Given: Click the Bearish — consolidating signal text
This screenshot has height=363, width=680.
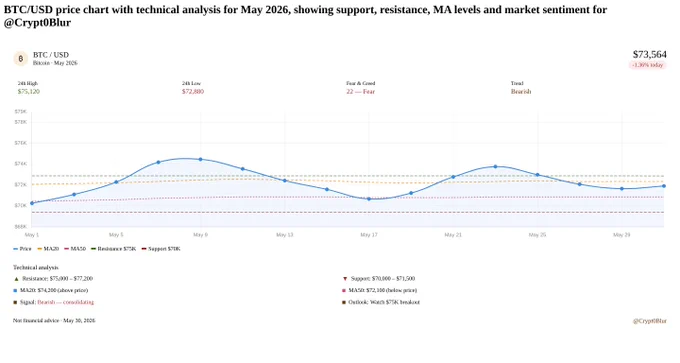Looking at the screenshot, I should point(65,302).
